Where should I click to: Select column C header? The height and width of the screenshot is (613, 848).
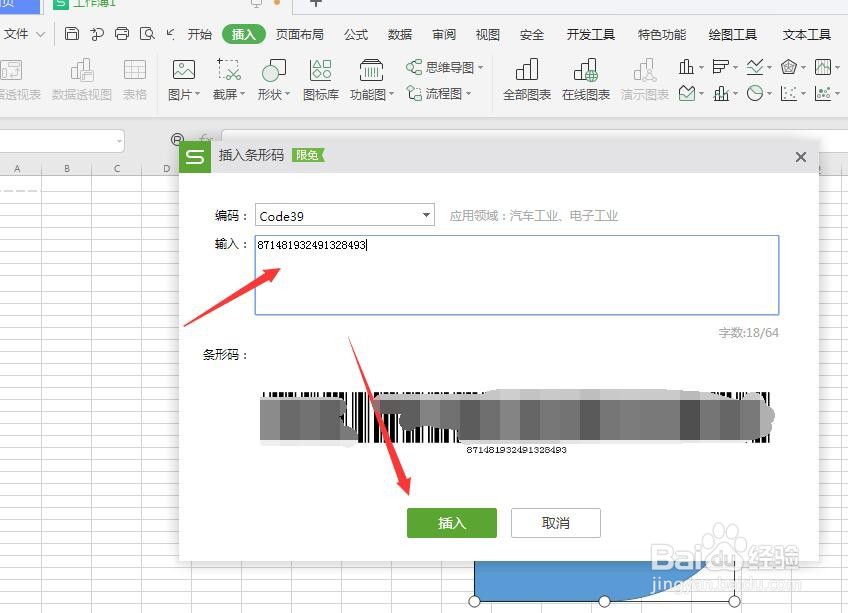(117, 168)
